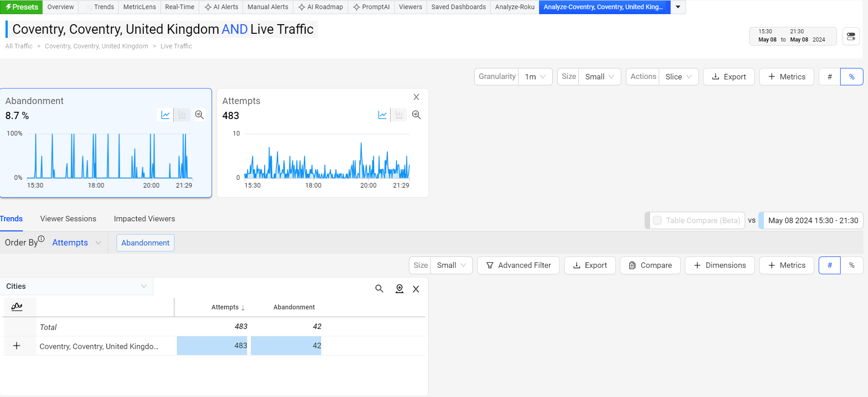Open the filter toggle settings icon near date range
This screenshot has width=868, height=397.
coord(851,37)
